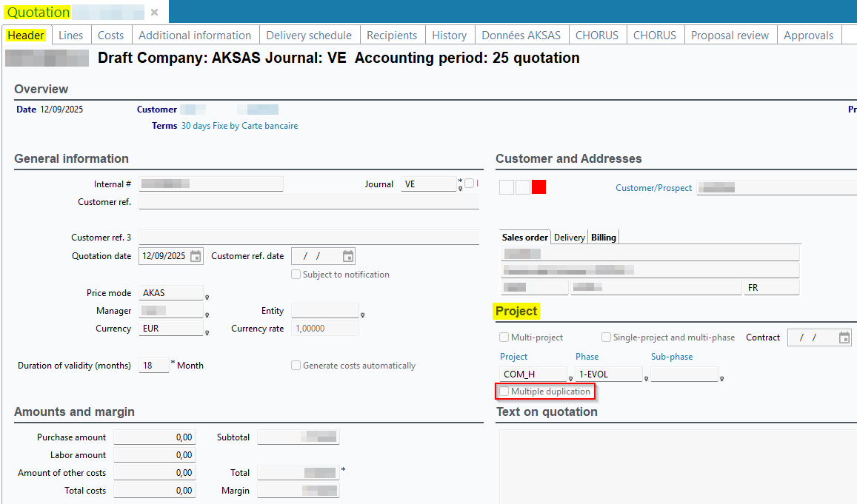
Task: Tick the Multi-project checkbox
Action: (x=504, y=337)
